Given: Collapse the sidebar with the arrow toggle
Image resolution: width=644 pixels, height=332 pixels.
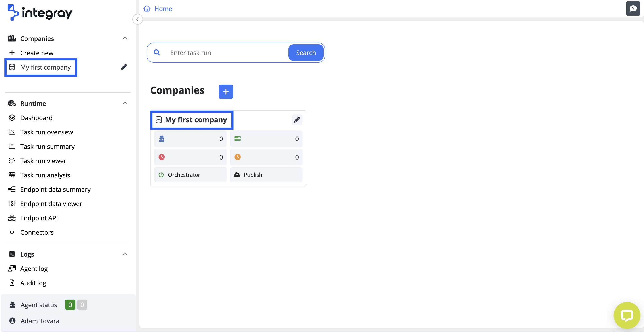Looking at the screenshot, I should [x=137, y=19].
